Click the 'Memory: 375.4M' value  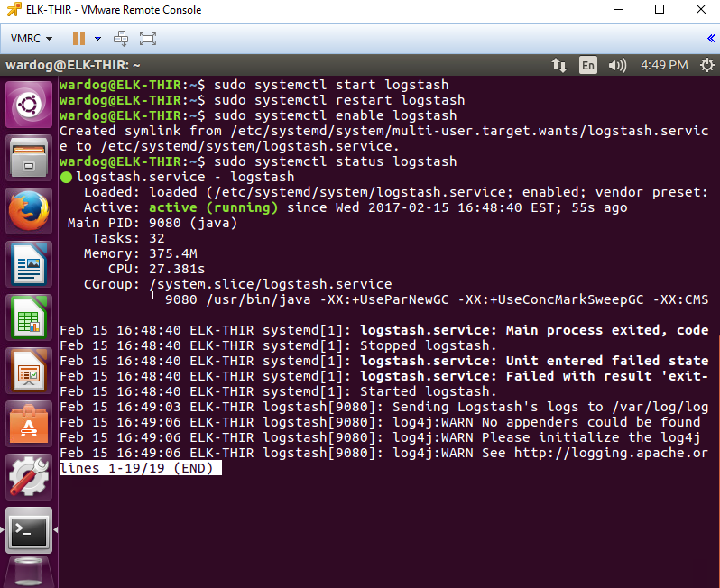[173, 253]
